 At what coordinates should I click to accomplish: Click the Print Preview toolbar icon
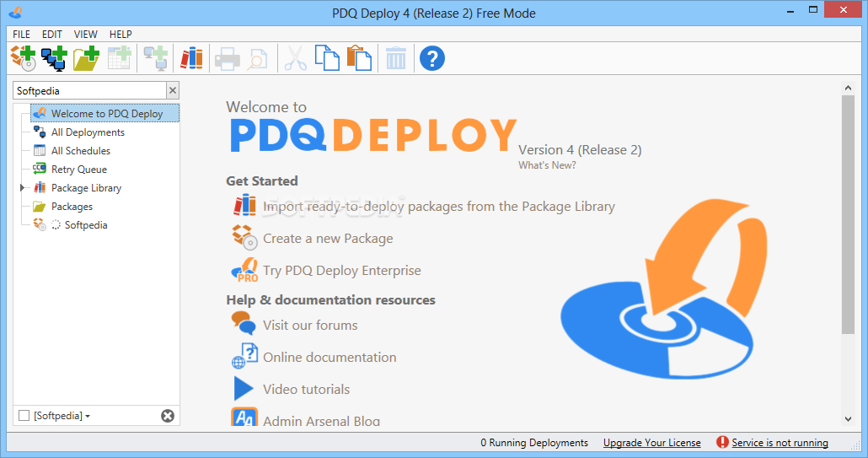point(257,59)
